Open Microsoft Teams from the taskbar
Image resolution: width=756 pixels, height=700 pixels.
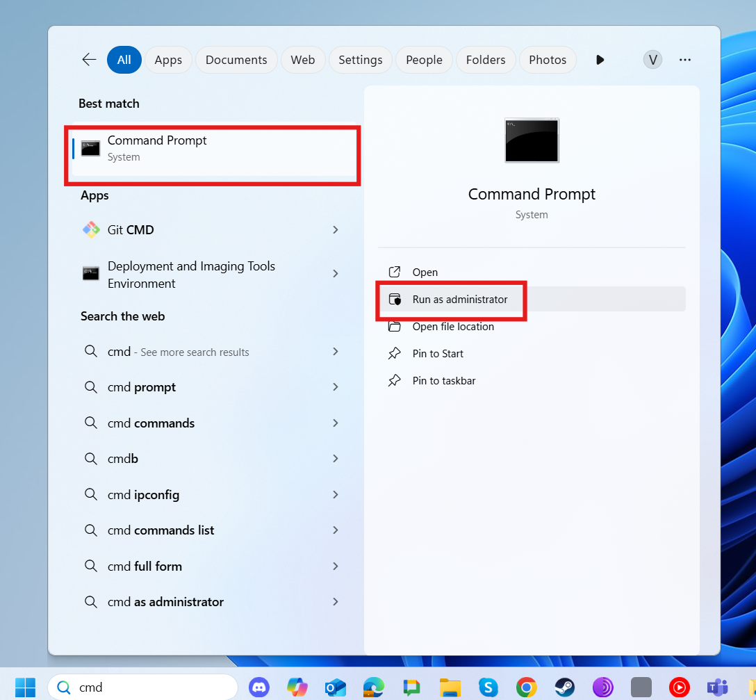point(717,687)
